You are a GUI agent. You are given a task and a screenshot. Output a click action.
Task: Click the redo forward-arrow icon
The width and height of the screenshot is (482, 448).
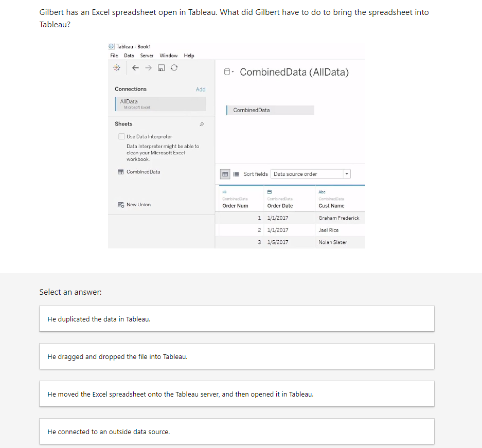pyautogui.click(x=148, y=67)
